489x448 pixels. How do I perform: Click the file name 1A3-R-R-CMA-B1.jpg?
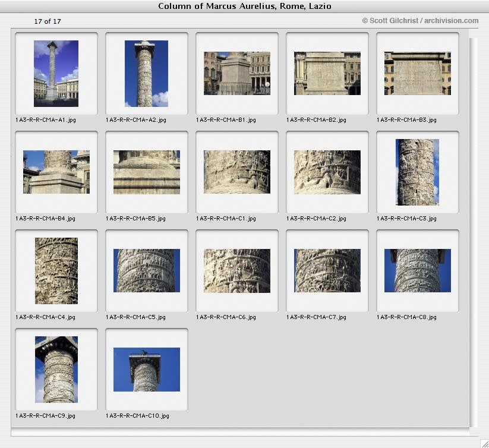226,119
